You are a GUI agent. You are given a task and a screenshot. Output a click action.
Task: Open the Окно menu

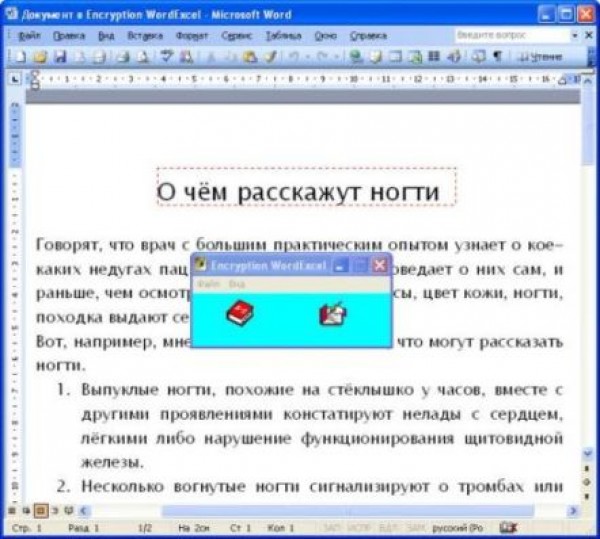tap(326, 36)
